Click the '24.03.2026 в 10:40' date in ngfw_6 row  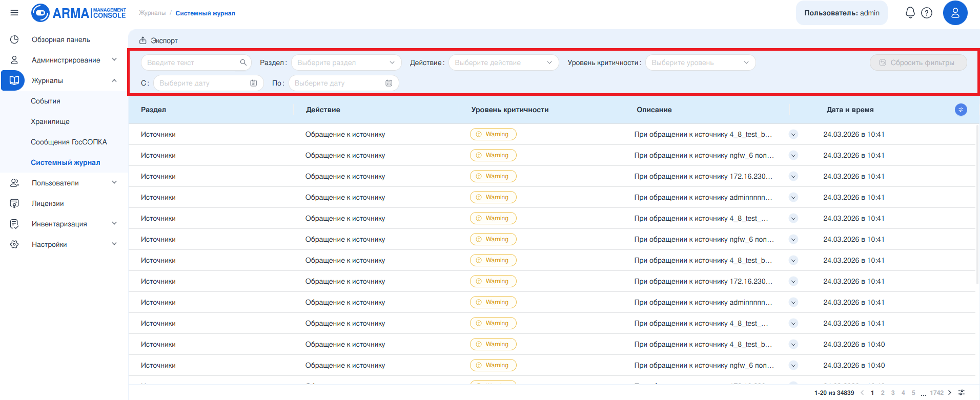[x=854, y=365]
